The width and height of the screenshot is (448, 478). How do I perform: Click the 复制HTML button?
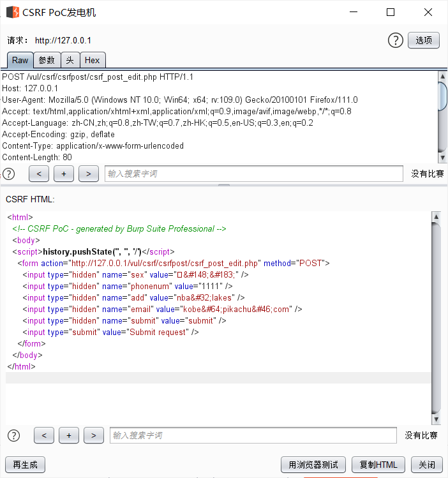click(x=378, y=465)
